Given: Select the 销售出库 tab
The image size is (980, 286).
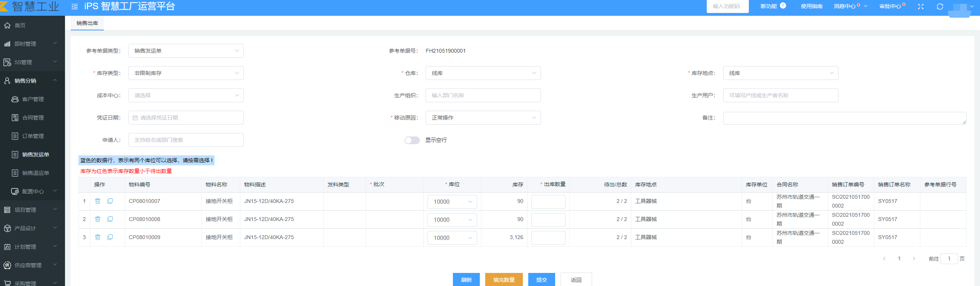Looking at the screenshot, I should [x=87, y=23].
